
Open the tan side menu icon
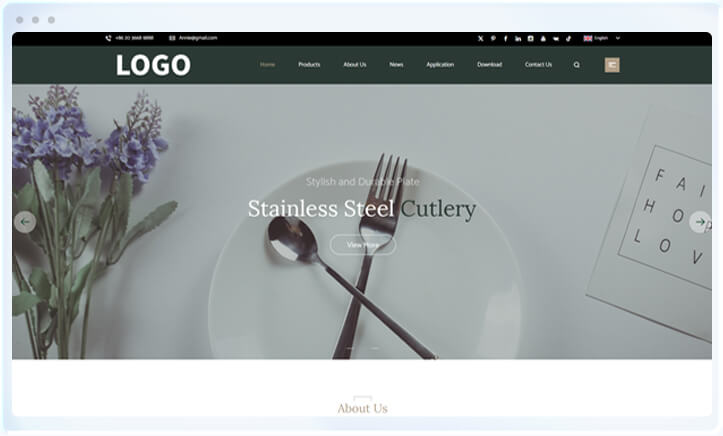(612, 65)
